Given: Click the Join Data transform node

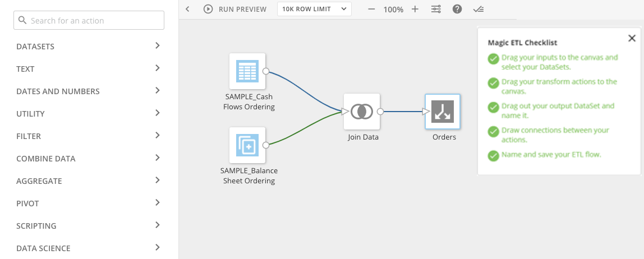Looking at the screenshot, I should click(x=362, y=112).
